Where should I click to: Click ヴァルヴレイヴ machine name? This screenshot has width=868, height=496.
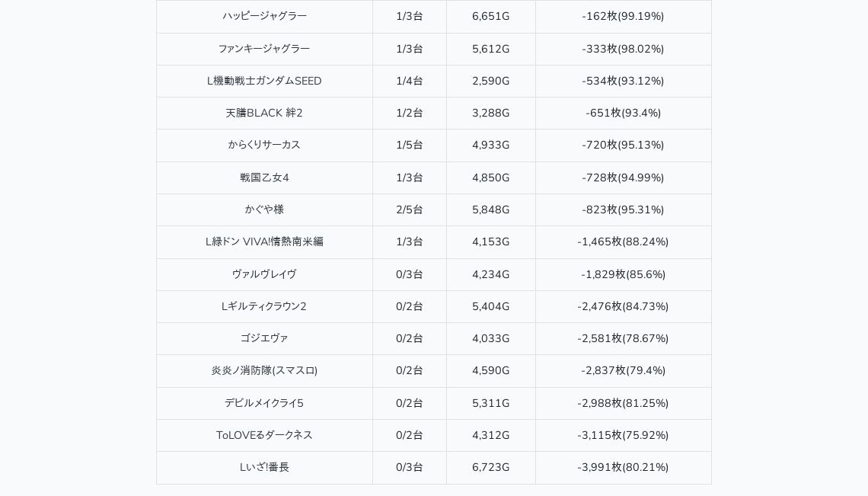coord(264,274)
